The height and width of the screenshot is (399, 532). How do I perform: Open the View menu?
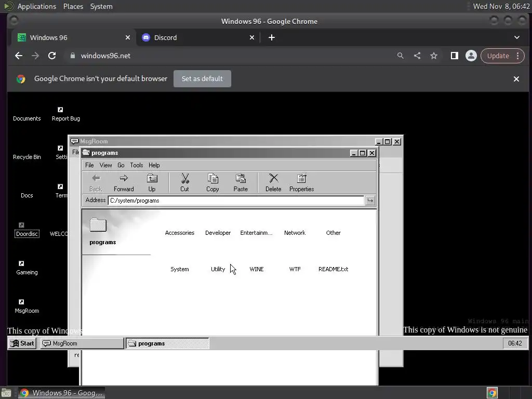(105, 165)
